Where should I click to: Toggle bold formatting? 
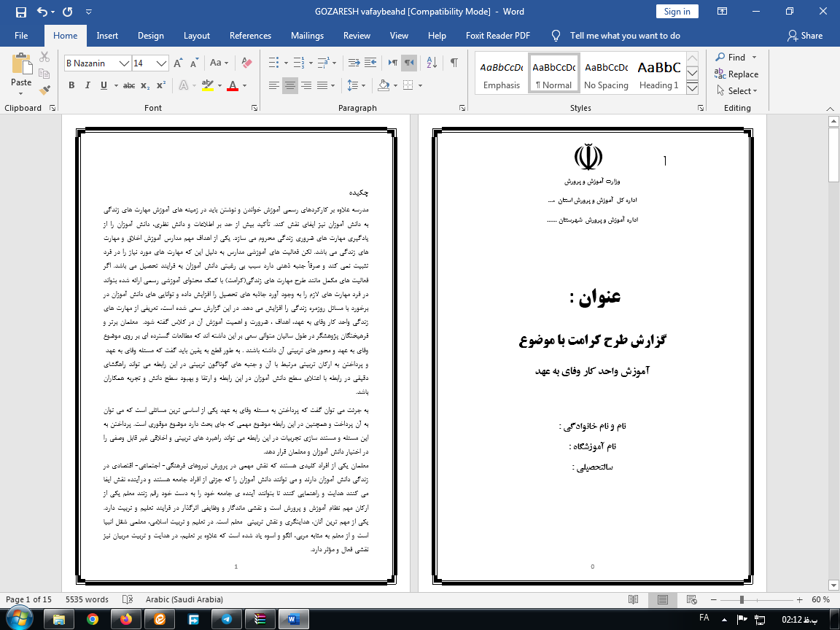coord(71,85)
